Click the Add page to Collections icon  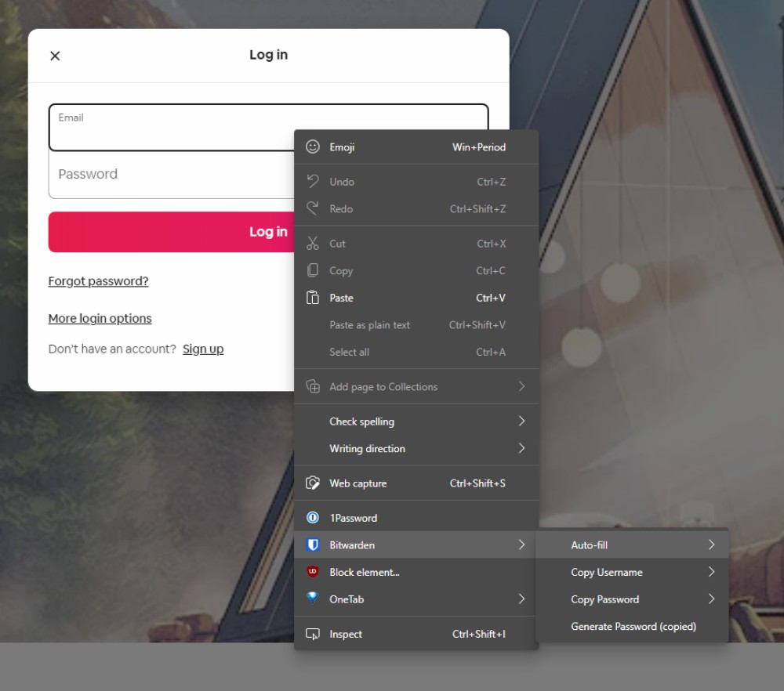click(x=313, y=386)
